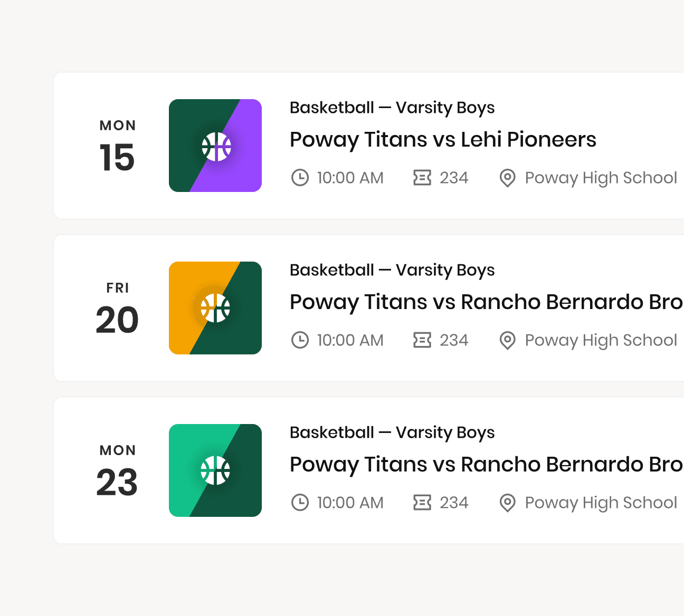Click the ticket icon on the Monday 15 game

pyautogui.click(x=422, y=178)
